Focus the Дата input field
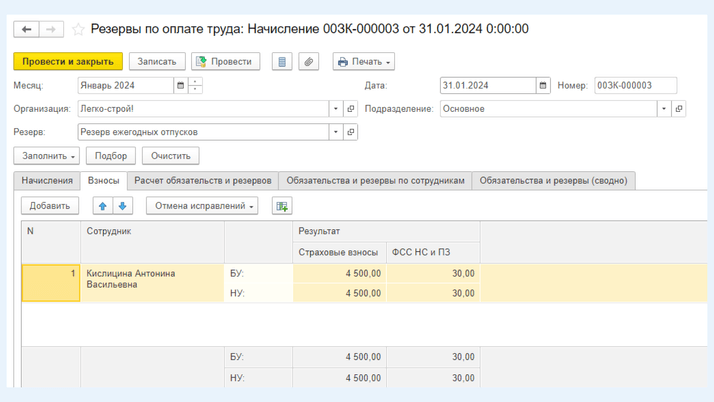Image resolution: width=714 pixels, height=402 pixels. 488,86
